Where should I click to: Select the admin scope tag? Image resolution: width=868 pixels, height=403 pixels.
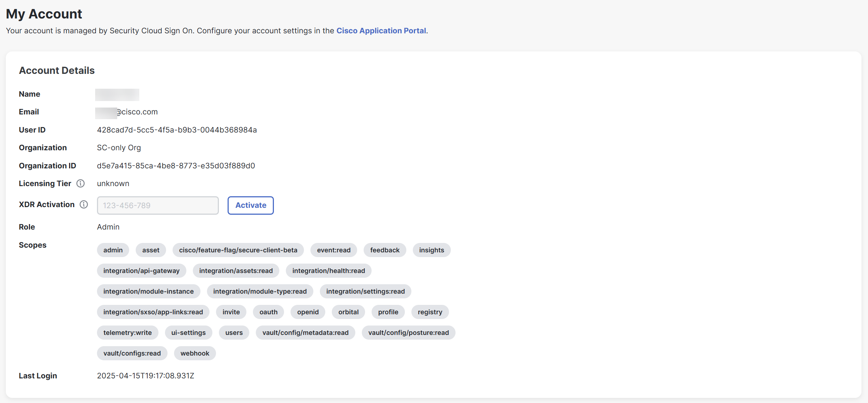click(113, 250)
